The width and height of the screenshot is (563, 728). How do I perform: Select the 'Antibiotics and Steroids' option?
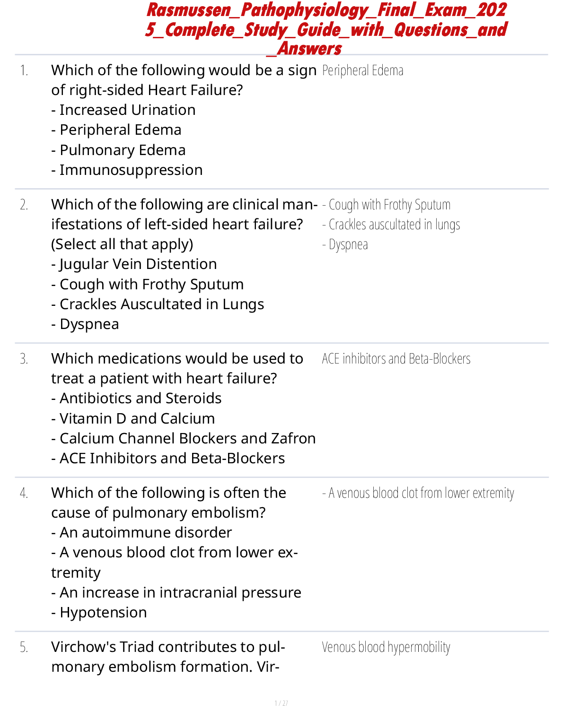coord(136,399)
